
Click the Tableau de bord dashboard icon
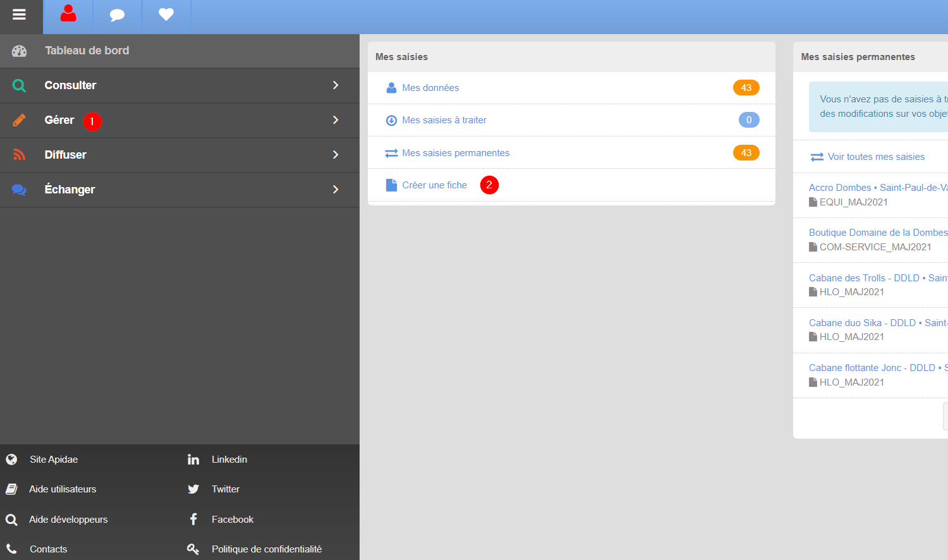[x=20, y=51]
